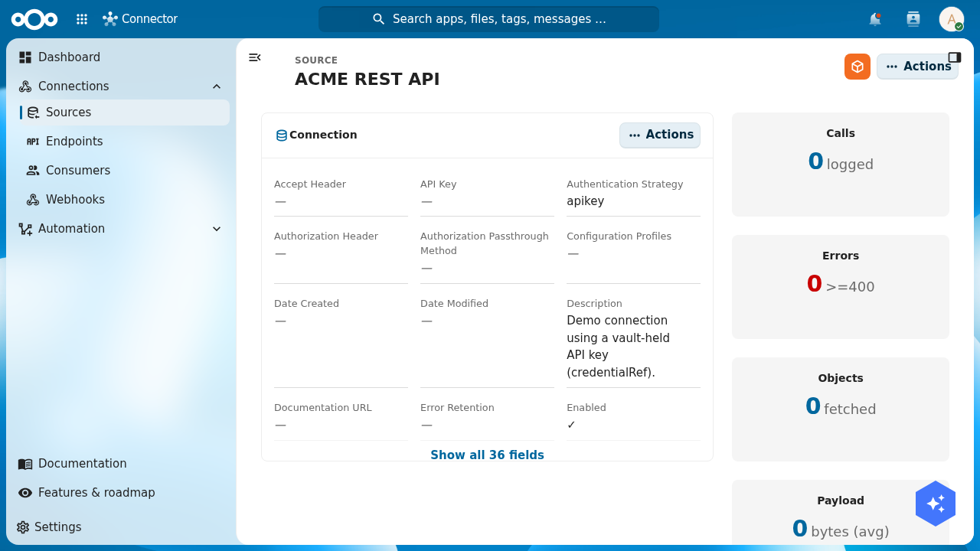This screenshot has height=551, width=980.
Task: Click the Automation icon
Action: click(x=25, y=229)
